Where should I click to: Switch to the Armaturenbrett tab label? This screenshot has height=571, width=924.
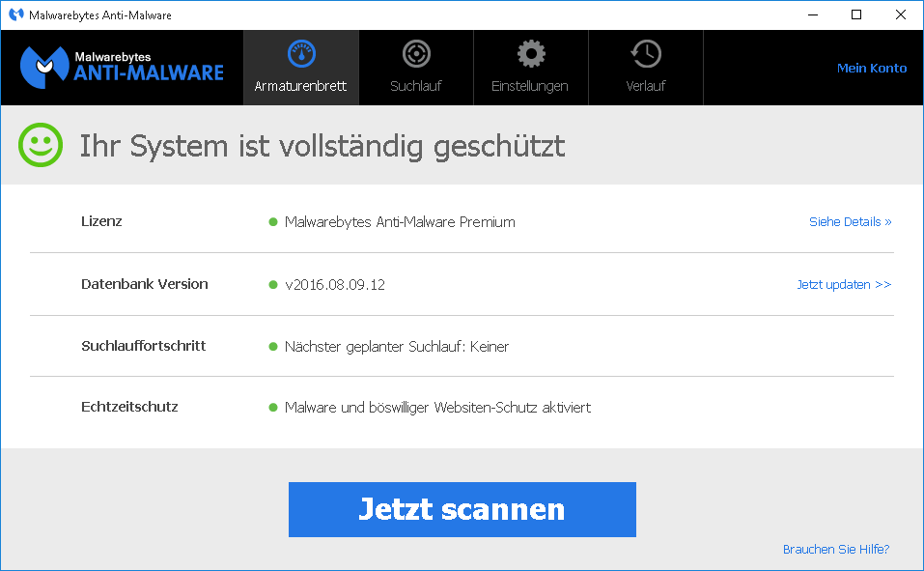(300, 86)
